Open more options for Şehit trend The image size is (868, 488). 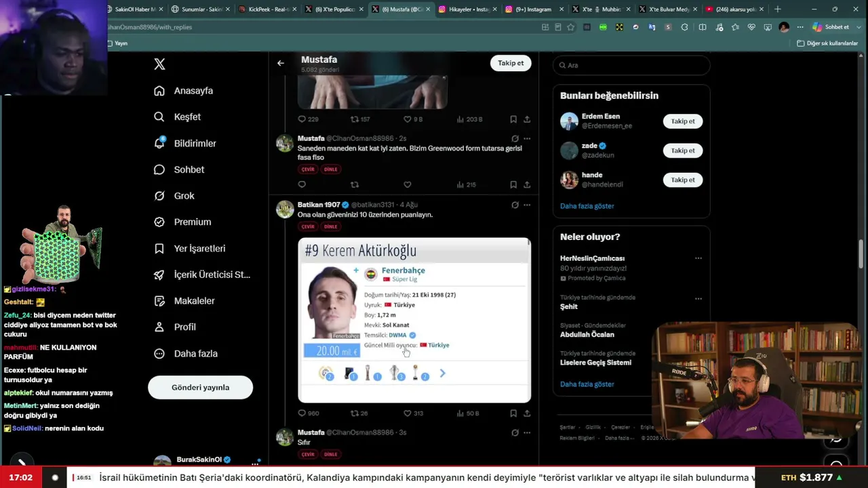click(698, 298)
